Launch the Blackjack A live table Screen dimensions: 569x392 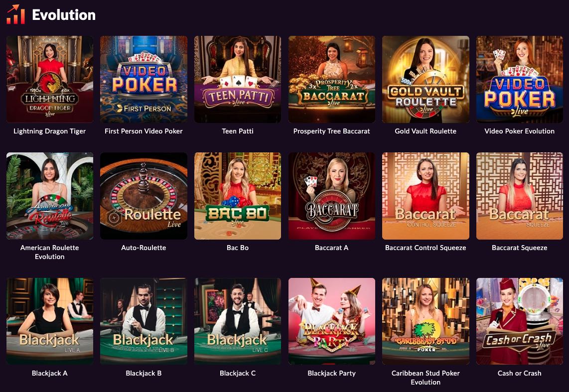(50, 321)
